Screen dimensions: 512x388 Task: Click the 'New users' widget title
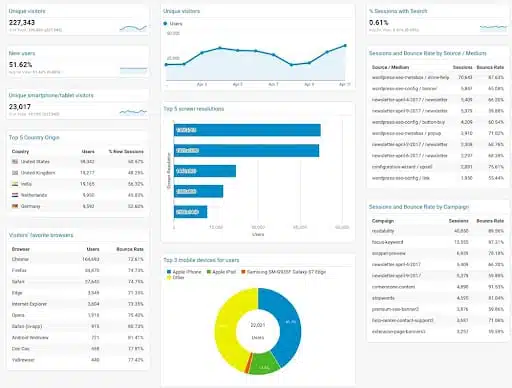click(x=22, y=53)
